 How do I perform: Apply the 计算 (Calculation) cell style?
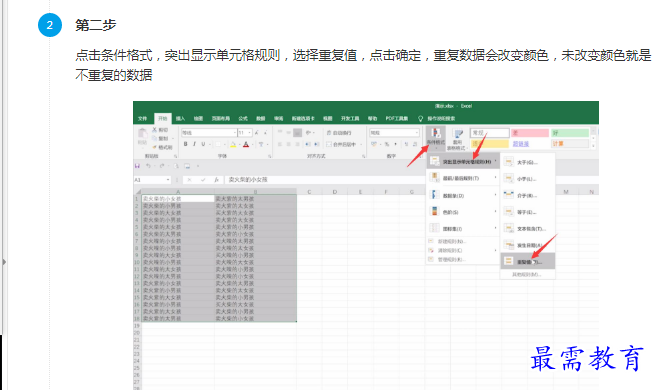[570, 144]
